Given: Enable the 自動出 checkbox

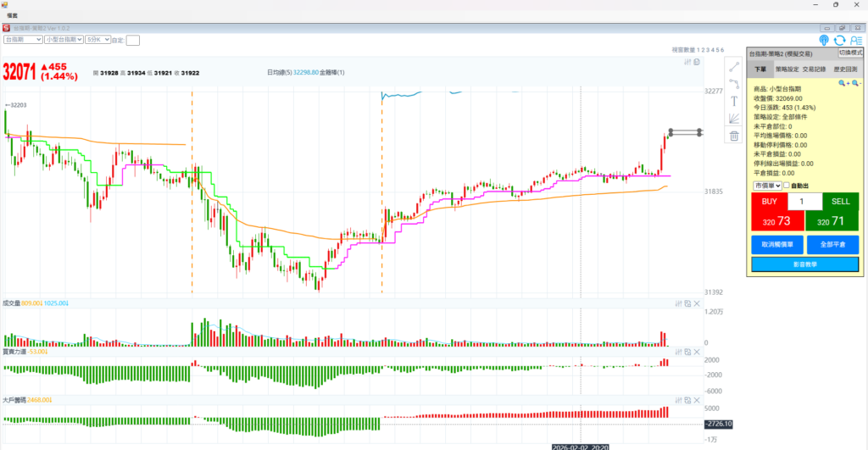Looking at the screenshot, I should click(787, 185).
